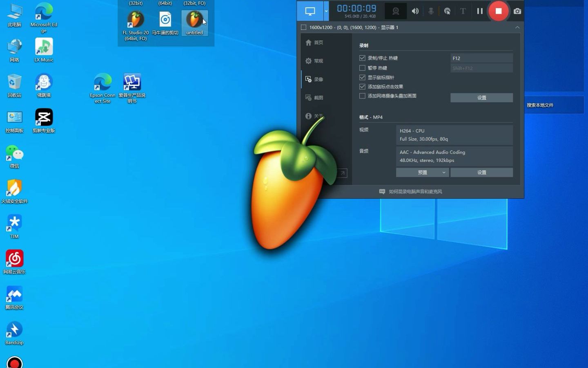Image resolution: width=588 pixels, height=368 pixels.
Task: Click the mouse click highlight icon
Action: (x=447, y=11)
